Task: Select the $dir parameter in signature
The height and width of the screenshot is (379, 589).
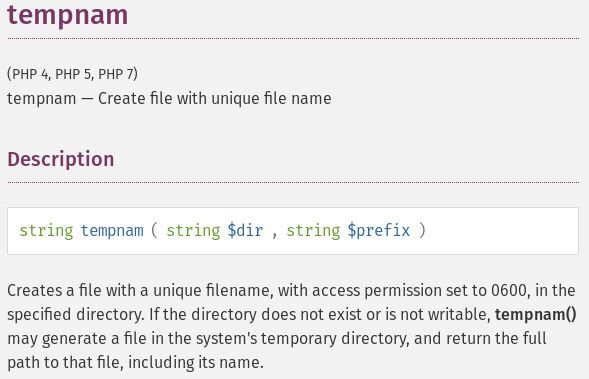Action: click(245, 230)
